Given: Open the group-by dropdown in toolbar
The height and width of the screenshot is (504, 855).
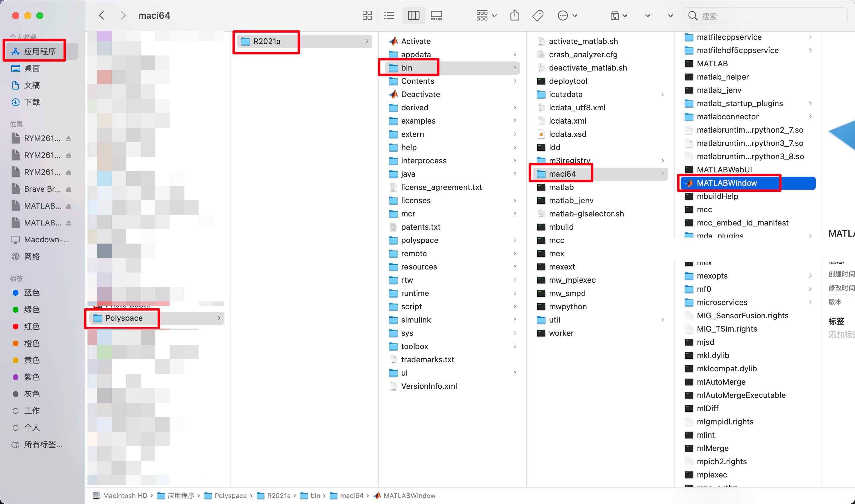Looking at the screenshot, I should (x=487, y=16).
